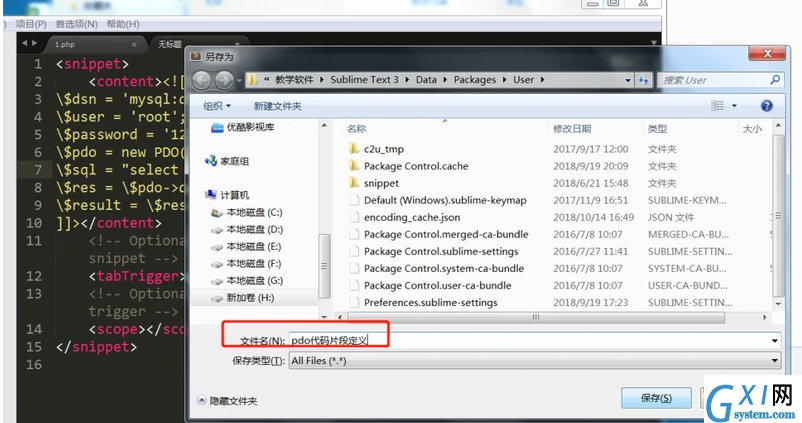The image size is (802, 423).
Task: Click Data in address breadcrumb
Action: [426, 80]
